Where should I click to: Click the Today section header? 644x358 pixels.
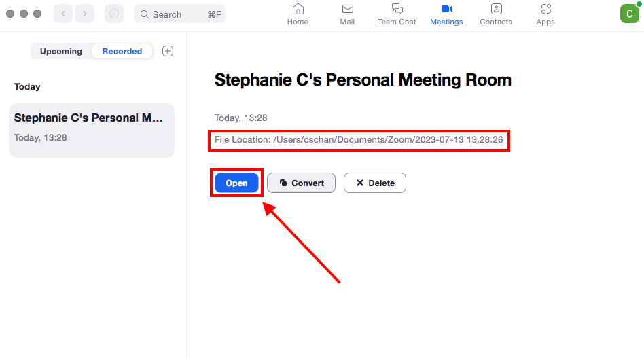[27, 87]
